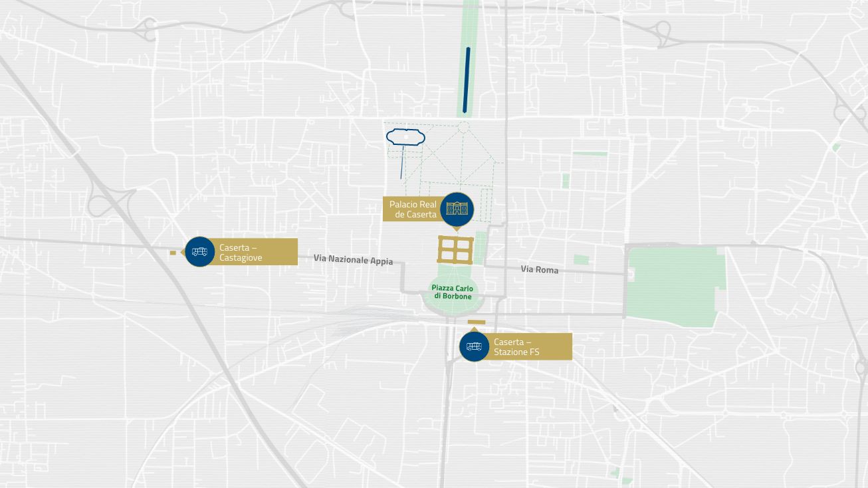Click the palace icon for Palacio Real de Caserta
This screenshot has height=488, width=868.
[456, 209]
